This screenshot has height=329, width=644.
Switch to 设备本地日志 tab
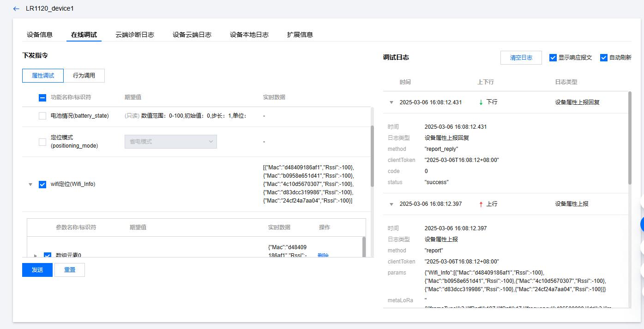click(249, 35)
